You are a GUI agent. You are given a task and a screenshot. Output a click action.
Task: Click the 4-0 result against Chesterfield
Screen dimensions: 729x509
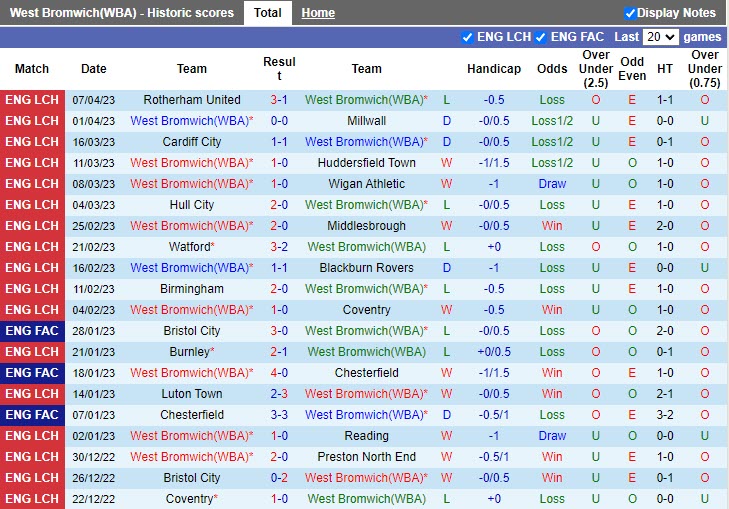click(279, 373)
